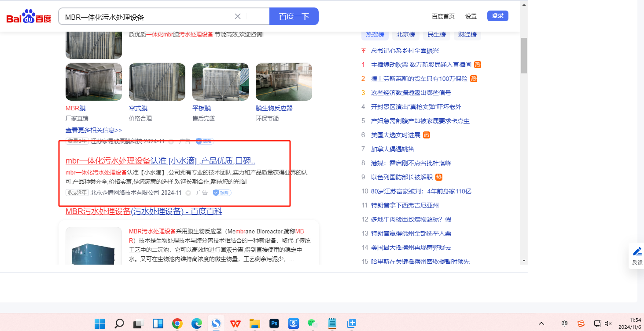Switch to the 财经榜 tab
This screenshot has width=644, height=331.
467,34
